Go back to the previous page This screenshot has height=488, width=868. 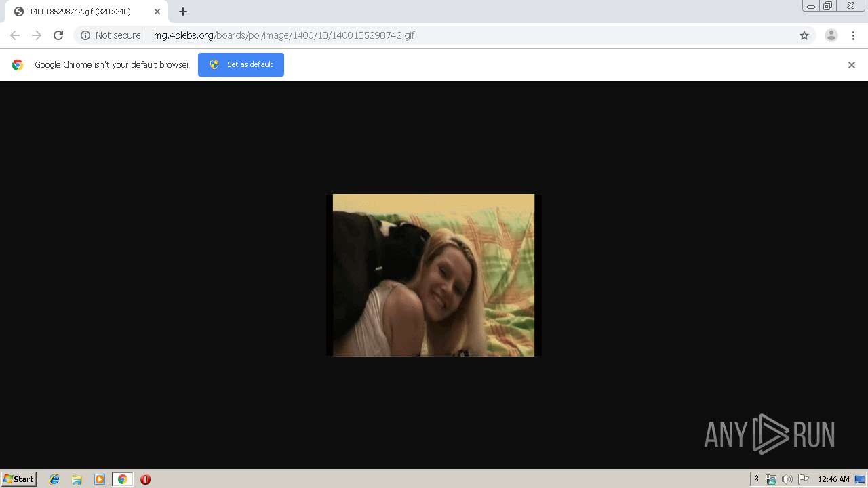[15, 35]
